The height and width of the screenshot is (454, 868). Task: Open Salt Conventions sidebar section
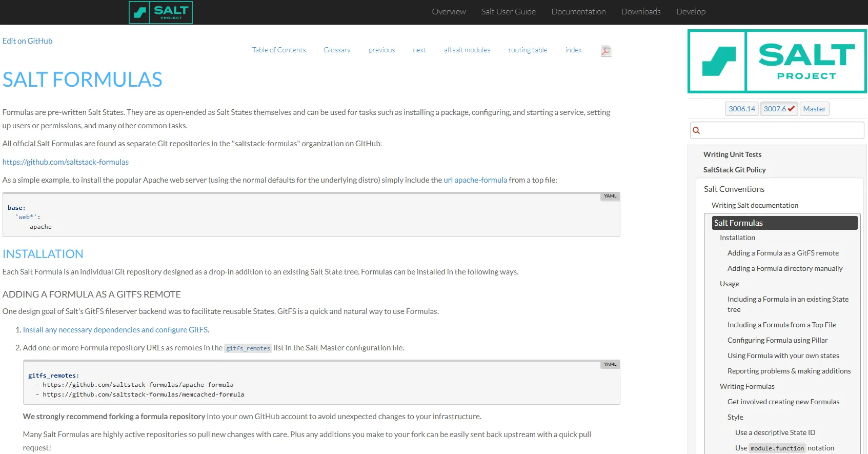[734, 189]
